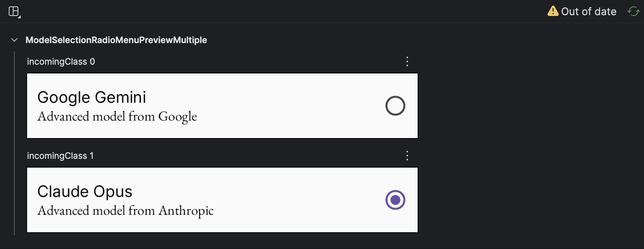Screen dimensions: 644x249
Task: Collapse the ModelSelectionRadioMenuPreviewMultiple chevron
Action: pyautogui.click(x=14, y=40)
